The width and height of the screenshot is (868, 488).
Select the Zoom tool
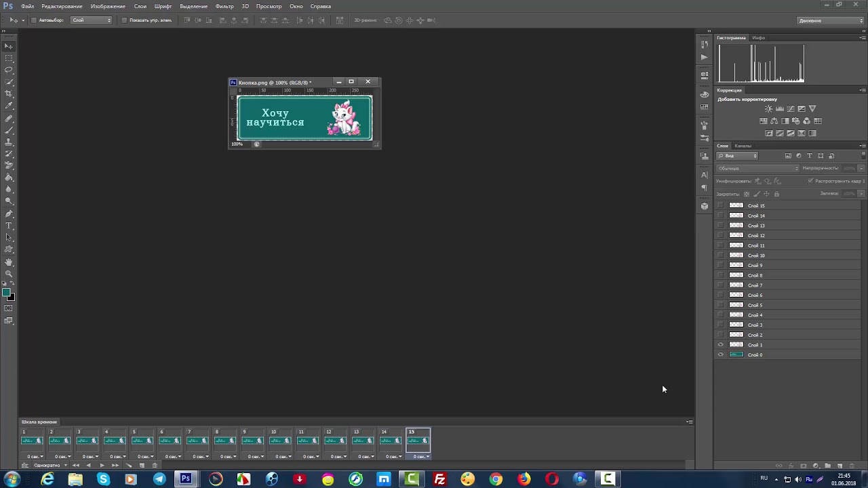click(9, 274)
